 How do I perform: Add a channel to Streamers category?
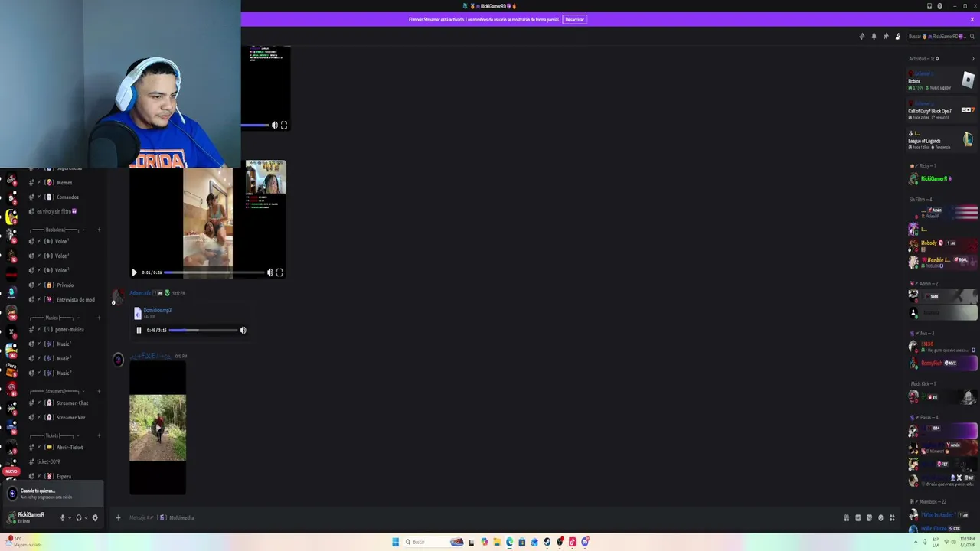click(x=99, y=391)
